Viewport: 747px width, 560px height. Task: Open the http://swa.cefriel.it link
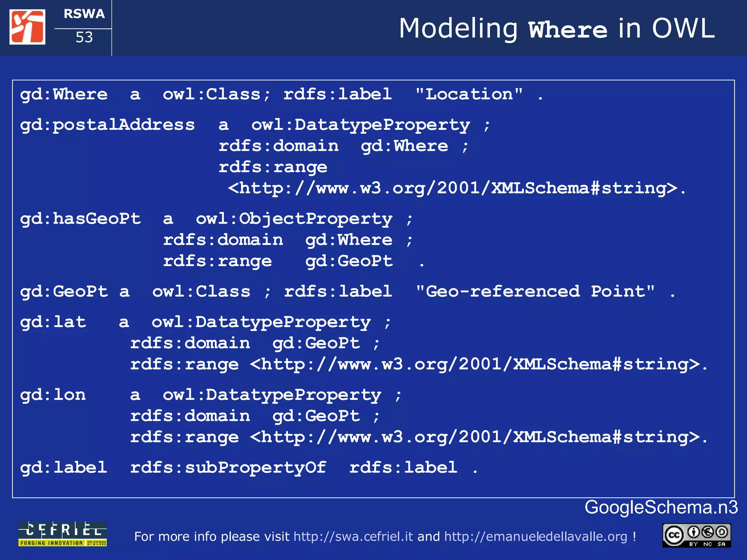353,536
